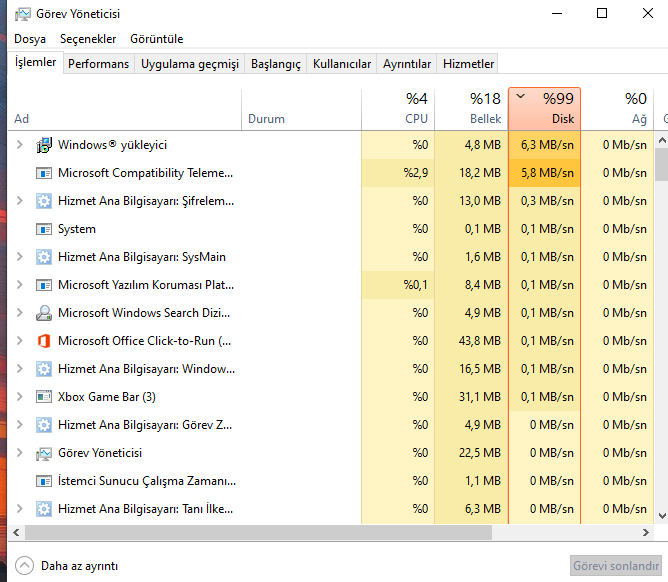Expand the Xbox Game Bar (3) group
The image size is (668, 582).
[x=20, y=397]
